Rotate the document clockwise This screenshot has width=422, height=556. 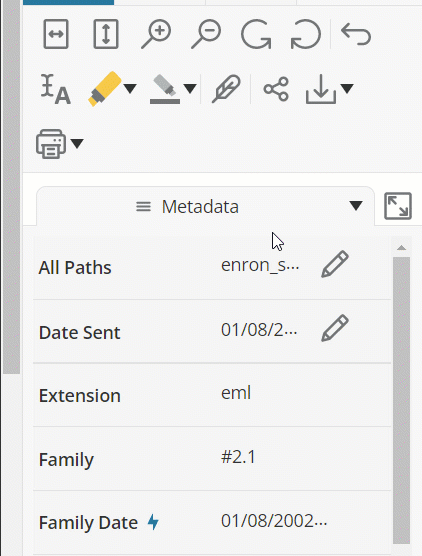pyautogui.click(x=256, y=34)
